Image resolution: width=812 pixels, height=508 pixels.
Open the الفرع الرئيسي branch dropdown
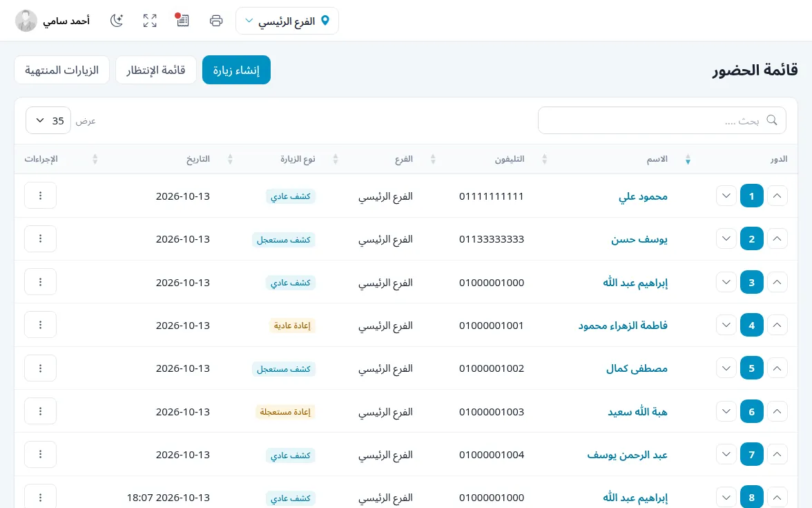tap(287, 21)
